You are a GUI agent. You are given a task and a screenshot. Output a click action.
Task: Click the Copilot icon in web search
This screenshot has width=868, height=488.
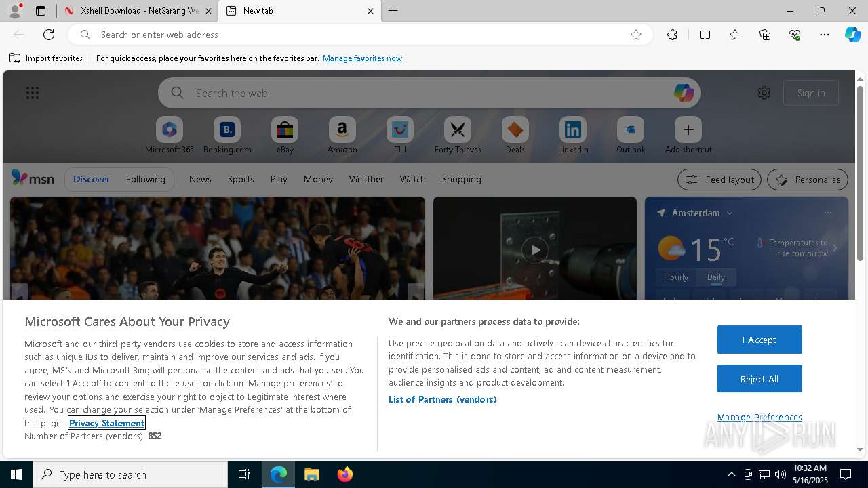tap(684, 93)
